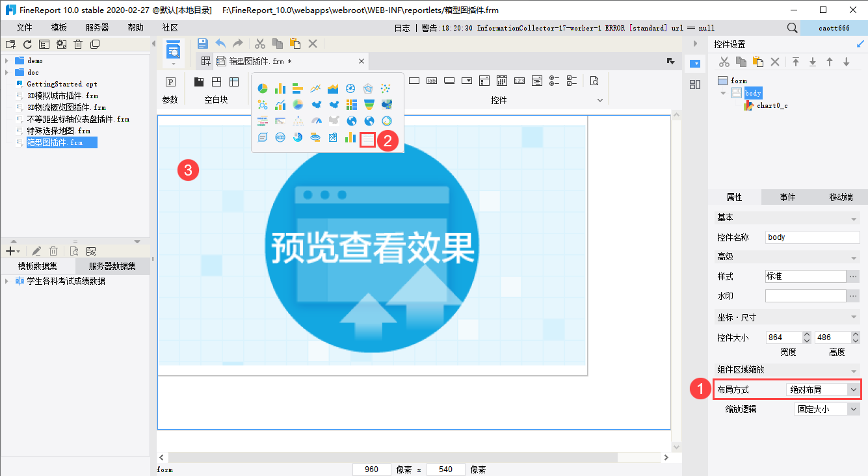Viewport: 868px width, 476px height.
Task: Pick the funnel chart icon from the palette
Action: [369, 105]
